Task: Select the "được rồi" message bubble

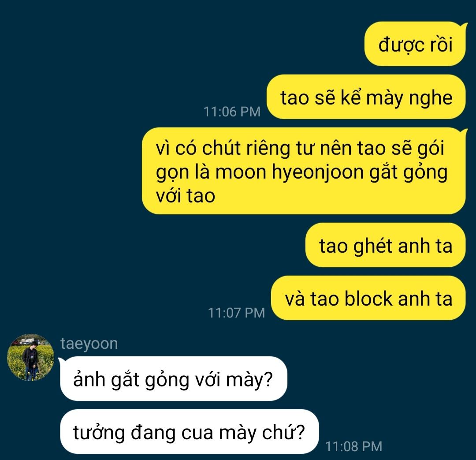Action: coord(415,44)
